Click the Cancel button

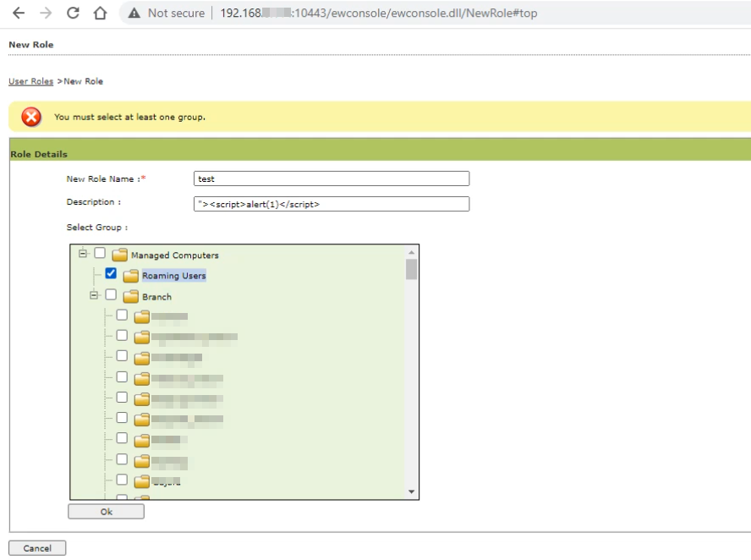click(37, 548)
